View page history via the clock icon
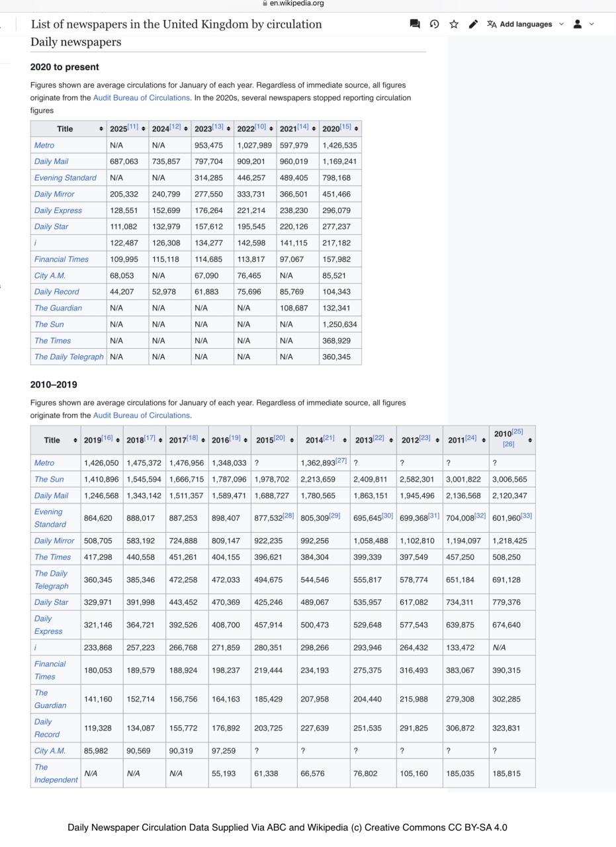Image resolution: width=616 pixels, height=847 pixels. (434, 24)
